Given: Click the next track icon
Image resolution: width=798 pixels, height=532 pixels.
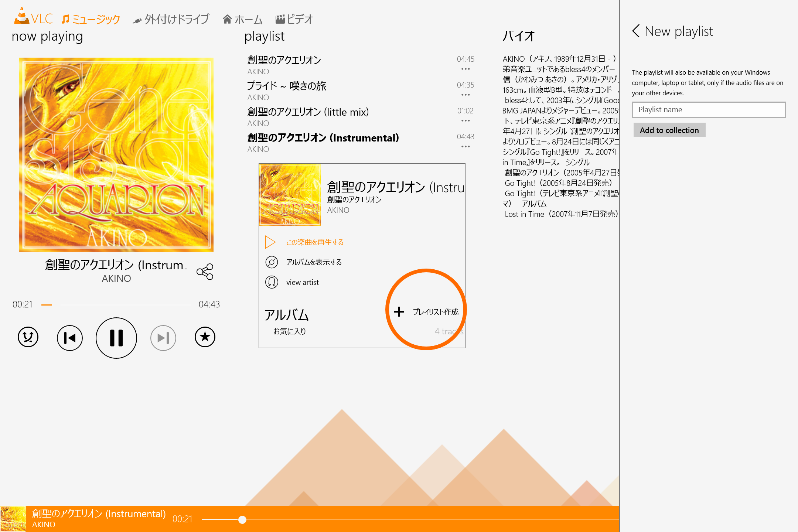Looking at the screenshot, I should [x=163, y=337].
